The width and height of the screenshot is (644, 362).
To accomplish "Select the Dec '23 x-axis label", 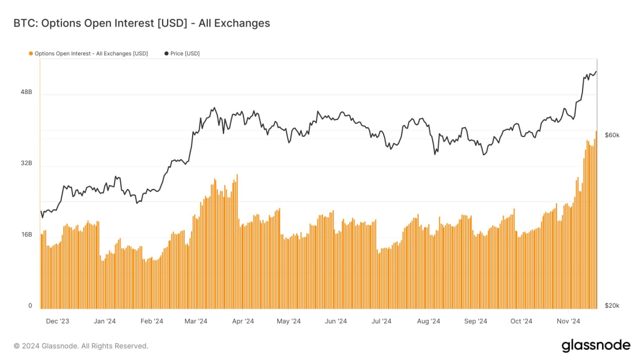I will pyautogui.click(x=57, y=321).
